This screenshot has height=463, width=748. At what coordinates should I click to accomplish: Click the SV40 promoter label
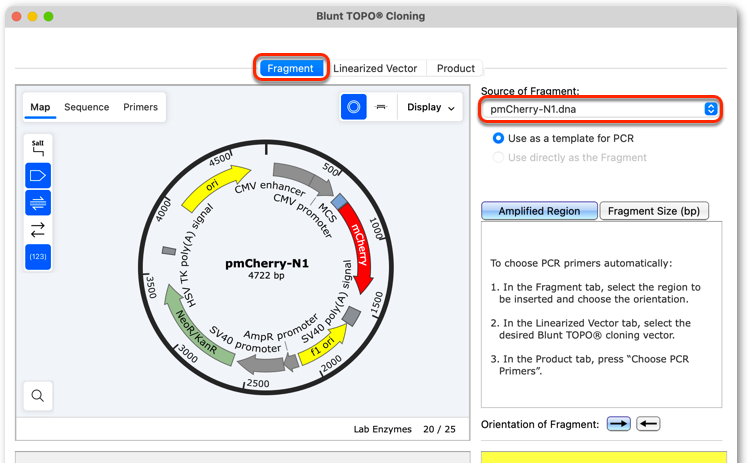[245, 340]
